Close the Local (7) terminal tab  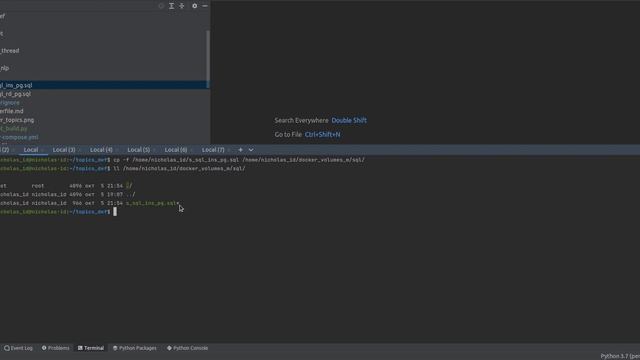(x=229, y=150)
